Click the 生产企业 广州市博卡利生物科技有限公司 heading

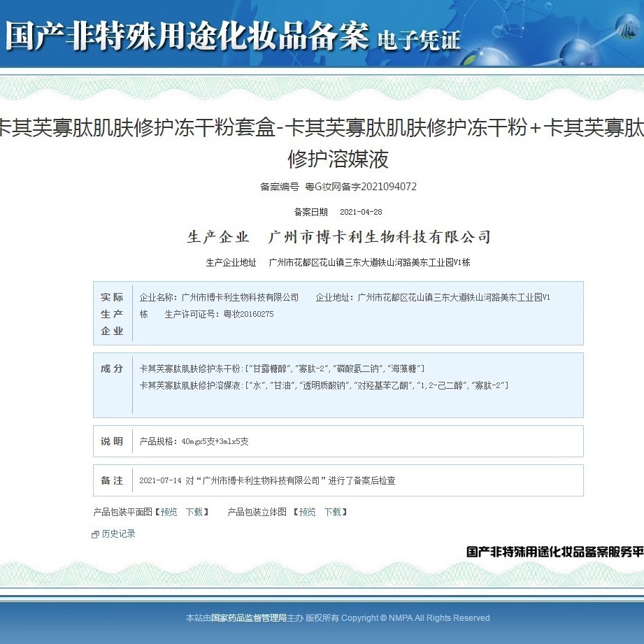[338, 237]
